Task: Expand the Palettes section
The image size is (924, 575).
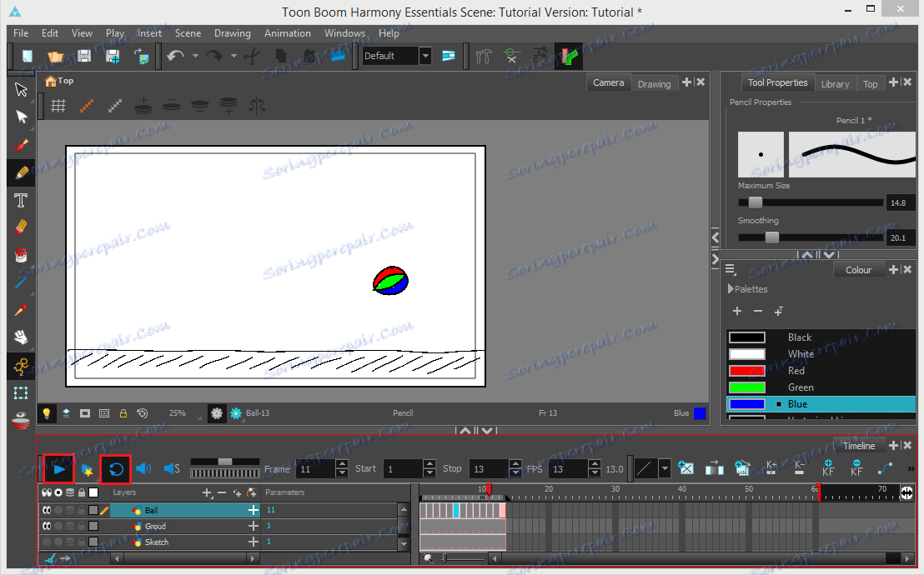Action: [x=731, y=289]
